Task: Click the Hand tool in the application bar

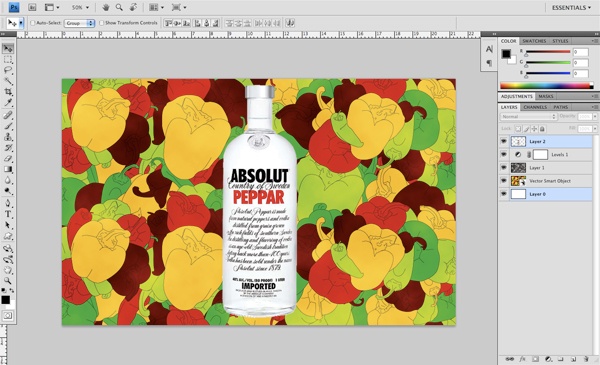Action: click(106, 7)
